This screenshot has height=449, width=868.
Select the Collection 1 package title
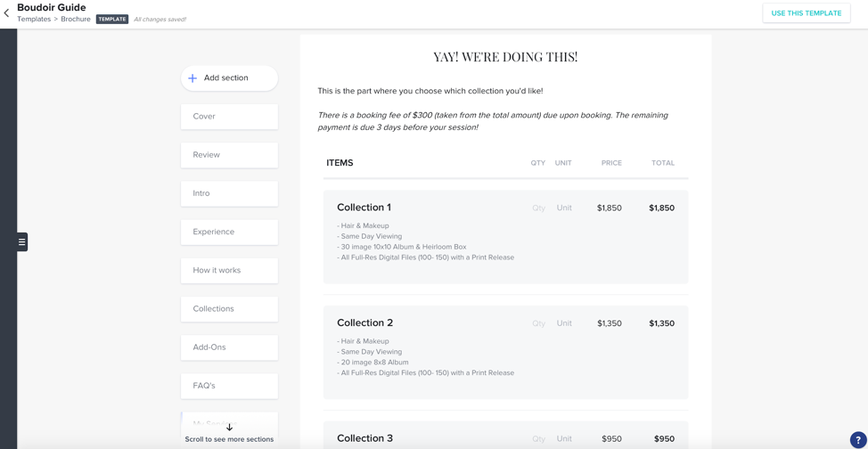pos(364,208)
